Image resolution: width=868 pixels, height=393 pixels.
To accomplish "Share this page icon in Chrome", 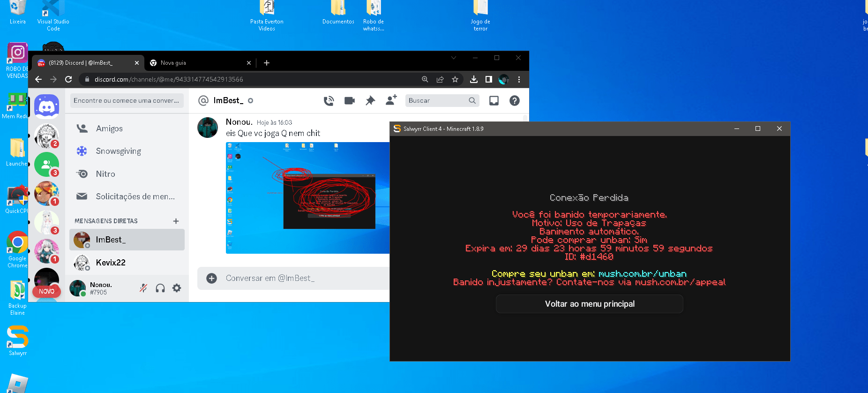I will tap(440, 79).
